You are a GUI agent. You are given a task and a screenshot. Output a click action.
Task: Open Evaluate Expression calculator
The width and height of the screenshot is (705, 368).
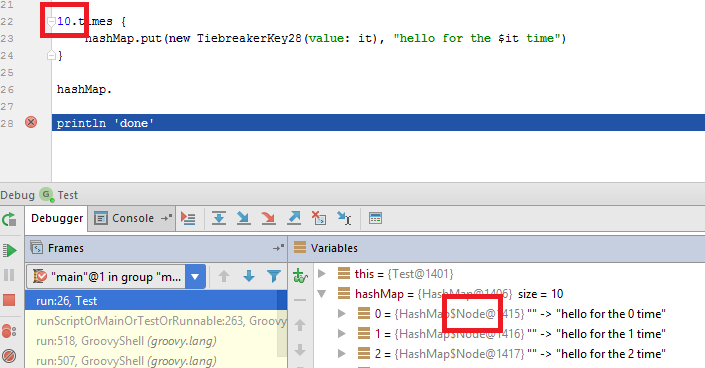[x=375, y=219]
